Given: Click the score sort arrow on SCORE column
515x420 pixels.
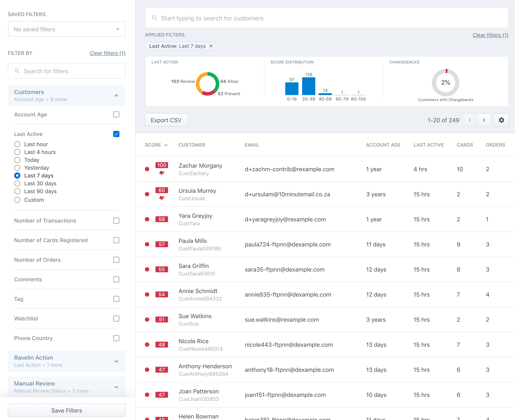Looking at the screenshot, I should tap(166, 145).
